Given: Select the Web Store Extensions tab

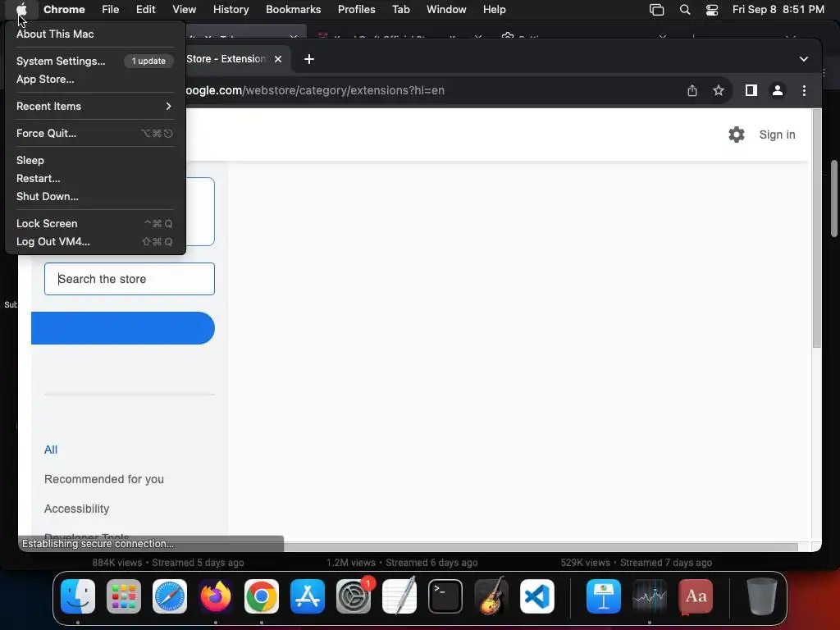Looking at the screenshot, I should click(225, 59).
